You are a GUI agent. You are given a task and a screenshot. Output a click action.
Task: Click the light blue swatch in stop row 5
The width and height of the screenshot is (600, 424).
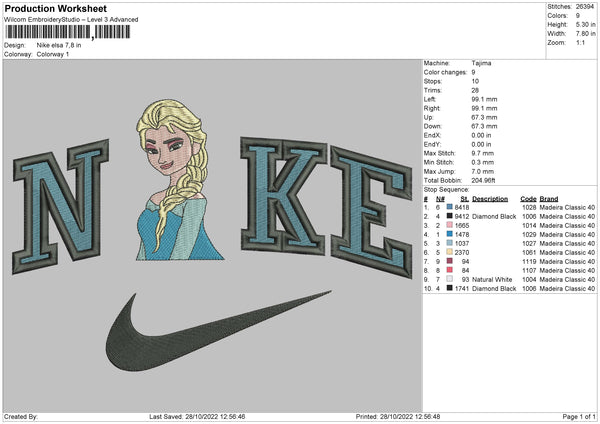point(450,243)
